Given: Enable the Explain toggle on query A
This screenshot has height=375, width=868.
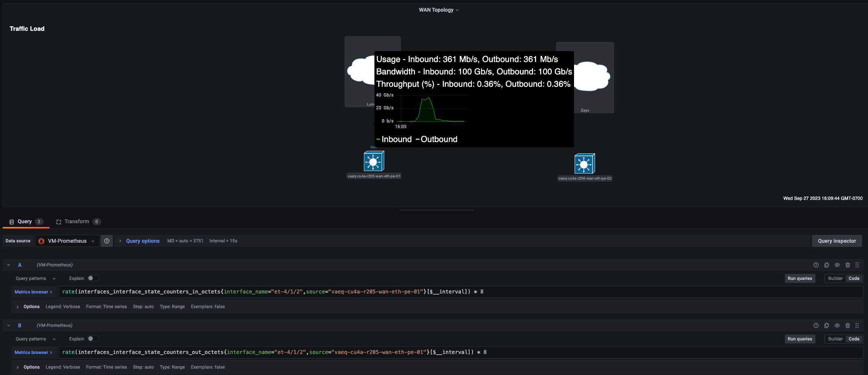Looking at the screenshot, I should coord(94,278).
